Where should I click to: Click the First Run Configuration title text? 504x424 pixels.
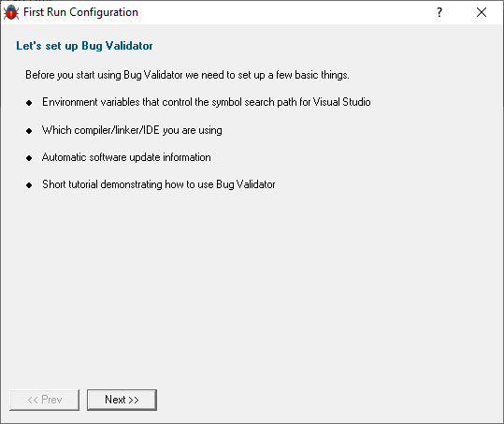coord(81,12)
